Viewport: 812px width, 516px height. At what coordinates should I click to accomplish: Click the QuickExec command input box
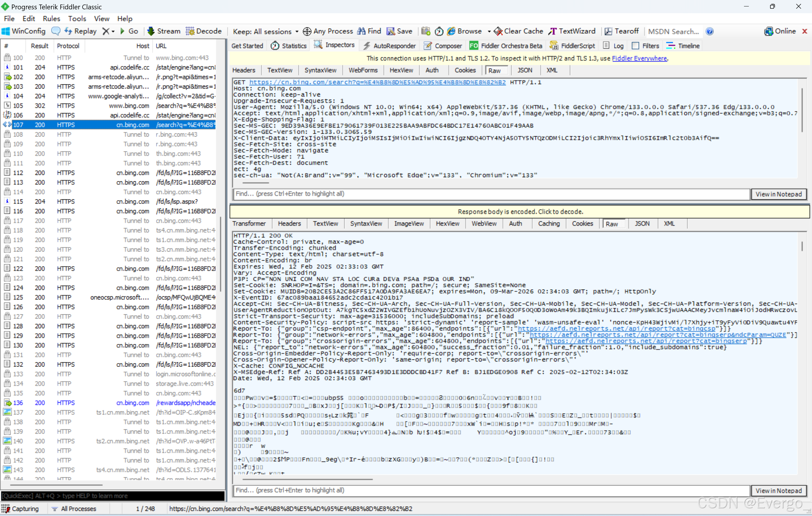click(113, 495)
